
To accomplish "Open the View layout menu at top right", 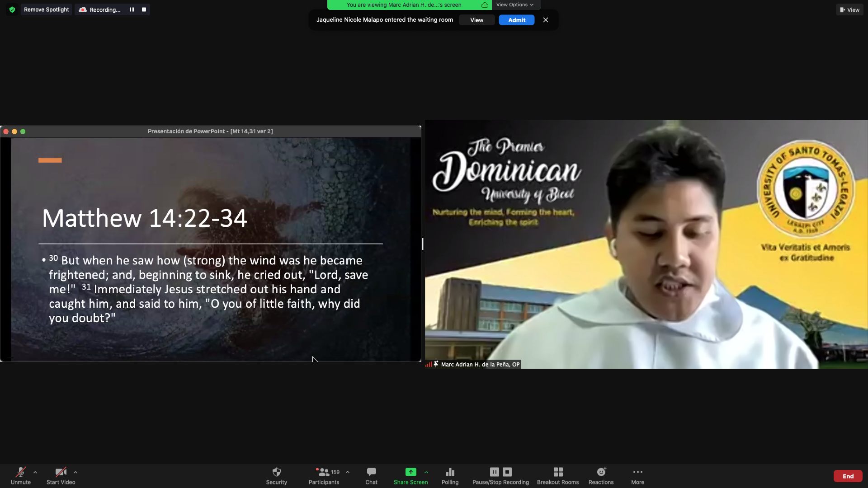I will point(849,9).
